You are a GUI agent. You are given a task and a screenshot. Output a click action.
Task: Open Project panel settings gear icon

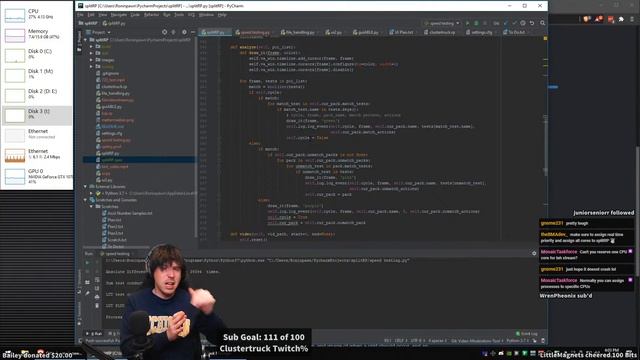click(x=184, y=32)
